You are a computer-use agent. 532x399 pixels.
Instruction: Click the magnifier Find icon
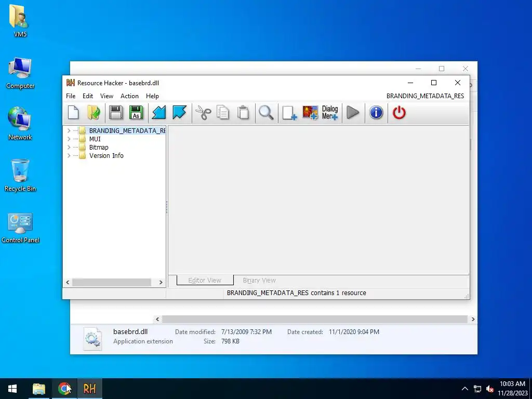266,113
